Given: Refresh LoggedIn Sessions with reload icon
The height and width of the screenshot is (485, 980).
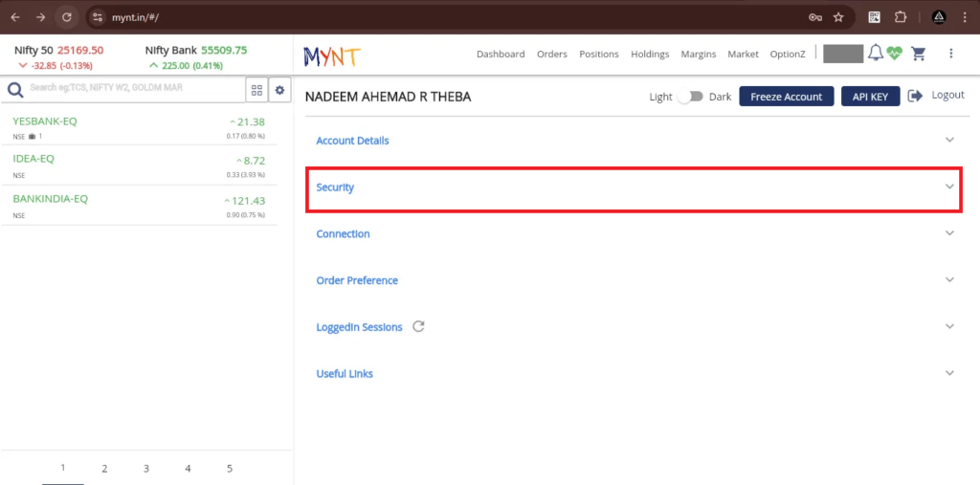Looking at the screenshot, I should (418, 326).
